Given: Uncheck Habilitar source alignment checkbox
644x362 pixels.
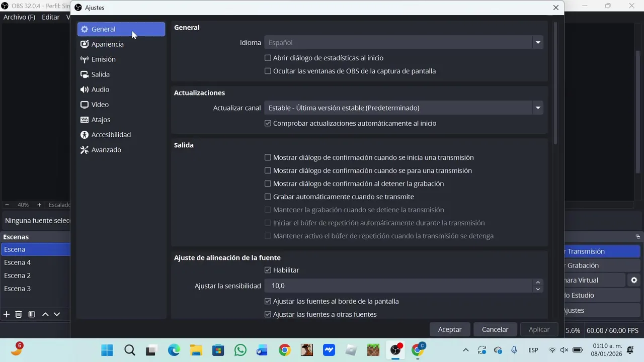Looking at the screenshot, I should click(268, 270).
